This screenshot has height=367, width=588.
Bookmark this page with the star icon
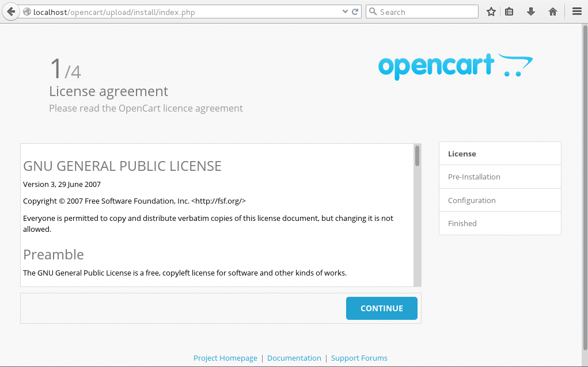click(491, 12)
